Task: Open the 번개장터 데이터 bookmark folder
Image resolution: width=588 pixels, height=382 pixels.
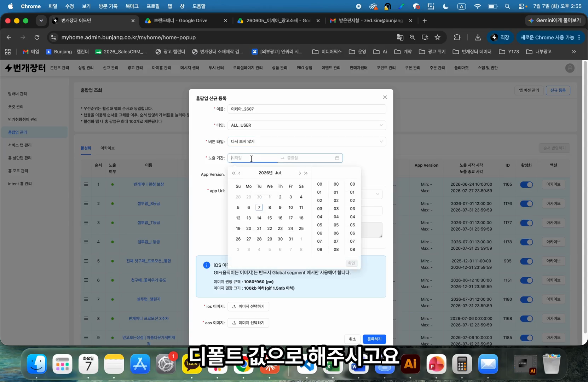Action: click(x=472, y=52)
